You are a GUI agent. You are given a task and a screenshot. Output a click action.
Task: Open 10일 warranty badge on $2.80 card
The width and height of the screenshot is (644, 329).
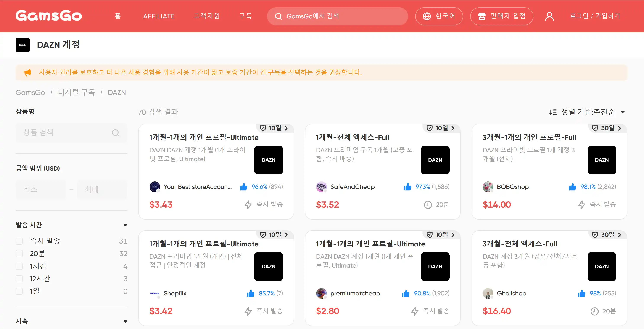[441, 235]
